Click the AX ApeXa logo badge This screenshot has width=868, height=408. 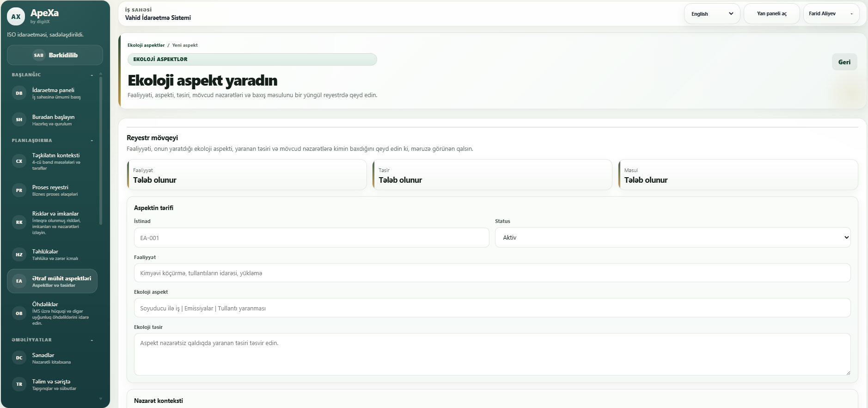point(16,17)
